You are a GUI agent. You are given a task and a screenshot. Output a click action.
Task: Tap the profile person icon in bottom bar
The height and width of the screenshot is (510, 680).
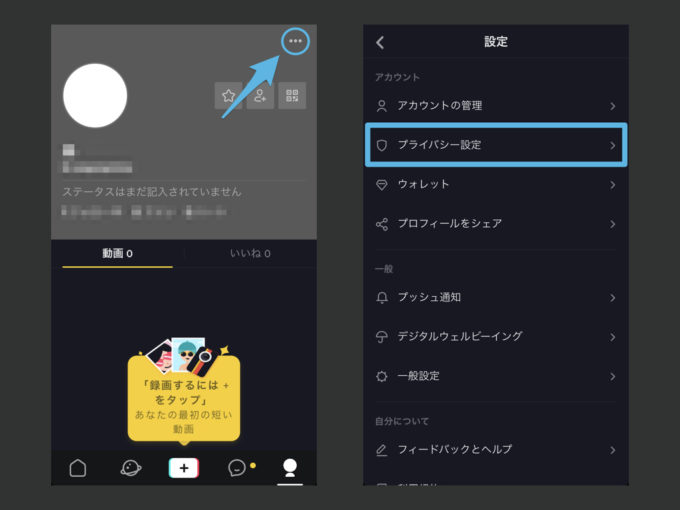tap(290, 468)
